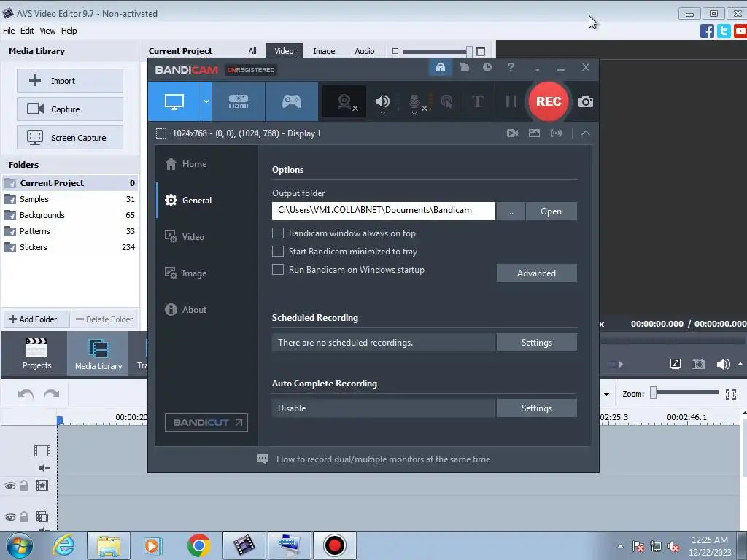Enable Bandicam window always on top

point(278,233)
